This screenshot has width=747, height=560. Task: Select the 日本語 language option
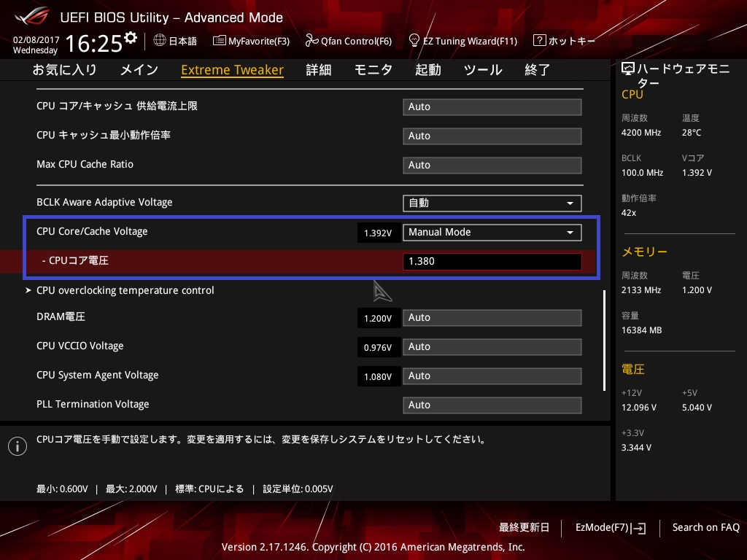tap(182, 41)
